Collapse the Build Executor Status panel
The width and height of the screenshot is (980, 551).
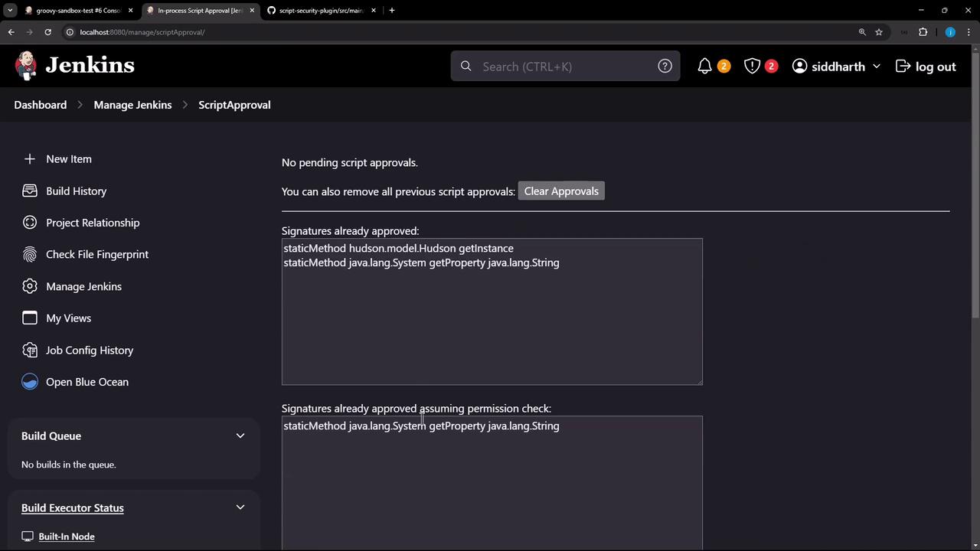(240, 507)
